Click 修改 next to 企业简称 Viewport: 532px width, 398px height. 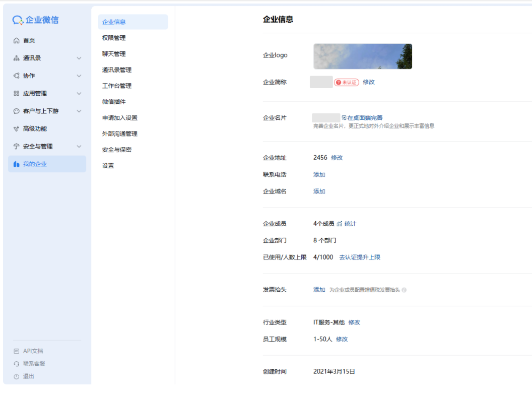[368, 82]
